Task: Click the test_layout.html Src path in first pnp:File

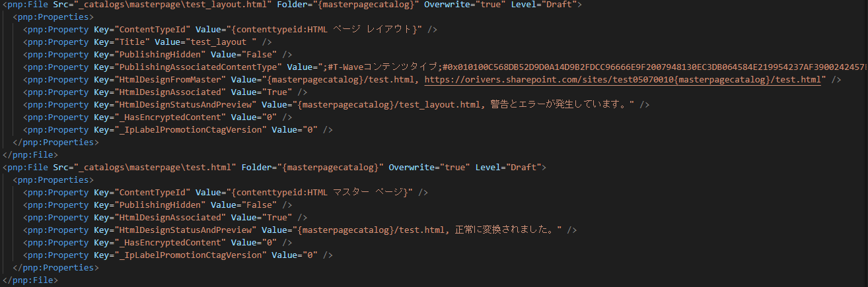Action: coord(174,5)
